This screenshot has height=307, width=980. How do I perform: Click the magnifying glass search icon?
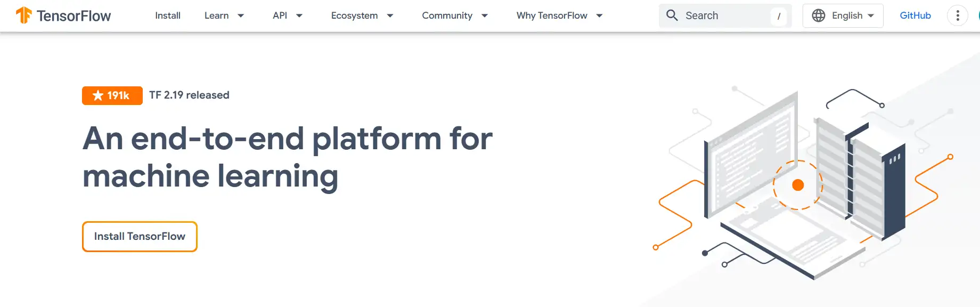672,15
